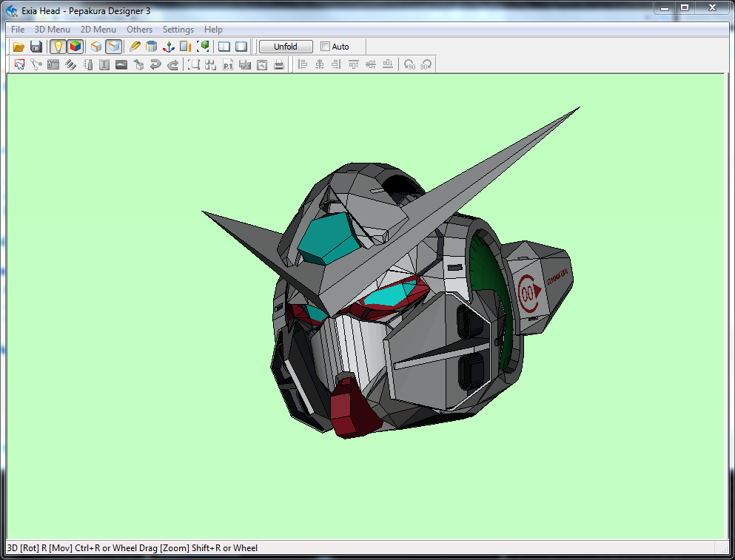The image size is (735, 560).
Task: Click the align right icon
Action: click(x=337, y=64)
